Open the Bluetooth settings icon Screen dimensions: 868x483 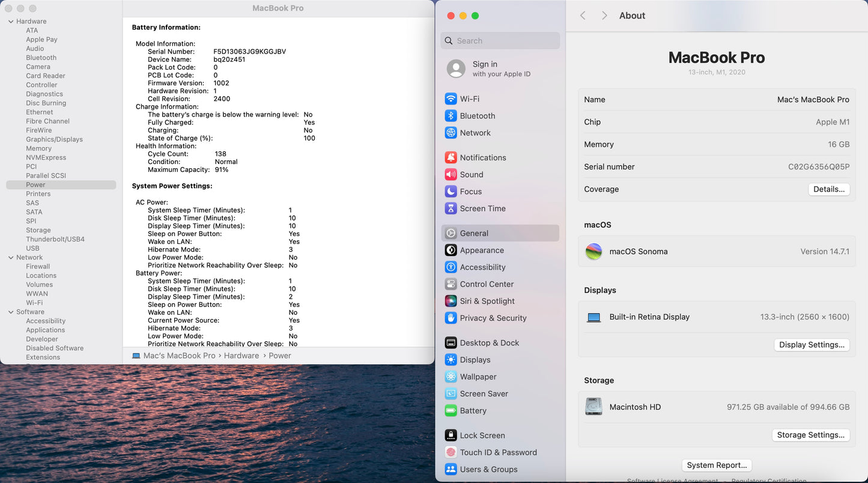451,116
